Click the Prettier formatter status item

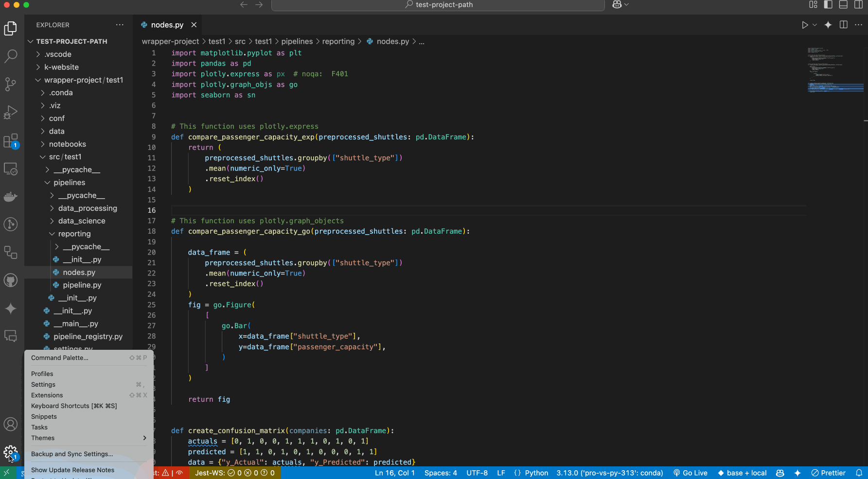click(x=828, y=473)
